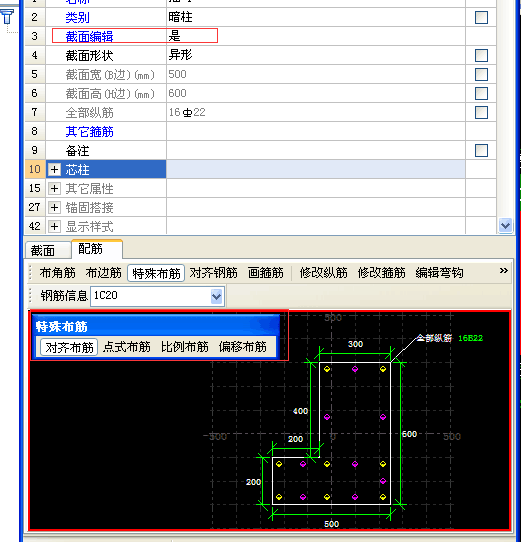
Task: Click the 其它箍筋 property name
Action: coord(90,132)
